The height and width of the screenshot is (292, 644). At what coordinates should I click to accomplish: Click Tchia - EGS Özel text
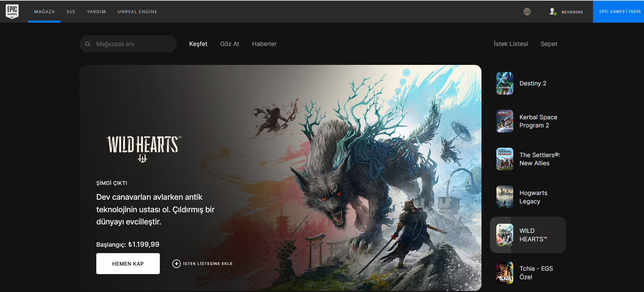[536, 273]
